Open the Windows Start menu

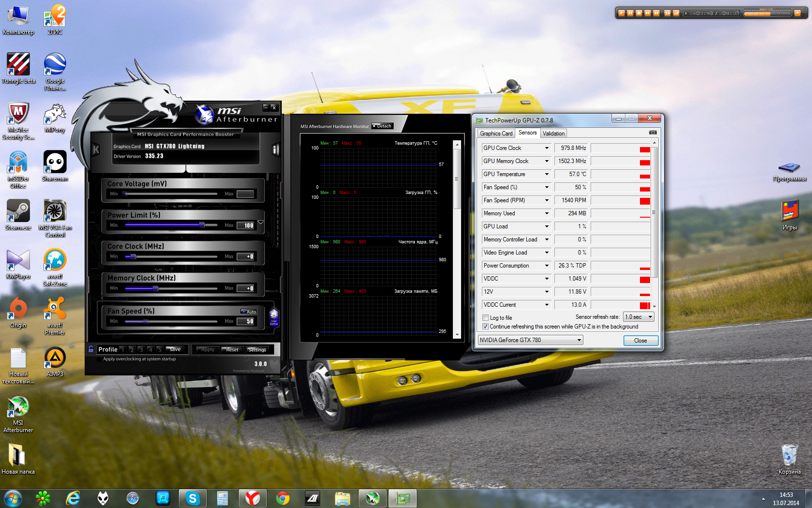tap(13, 498)
